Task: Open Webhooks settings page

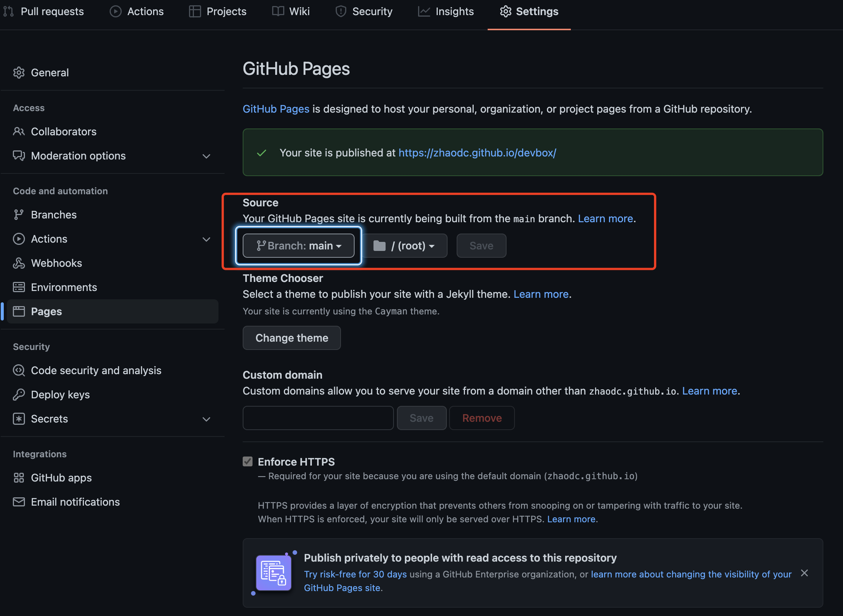Action: [x=113, y=263]
